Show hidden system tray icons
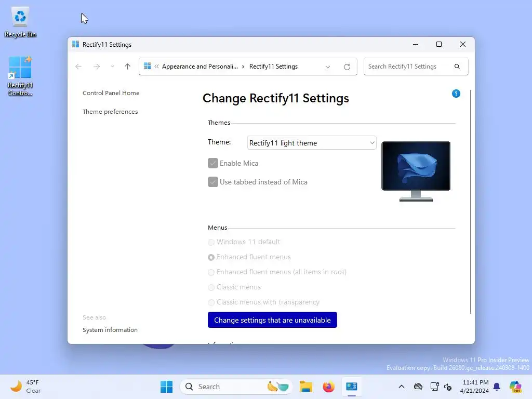 402,387
